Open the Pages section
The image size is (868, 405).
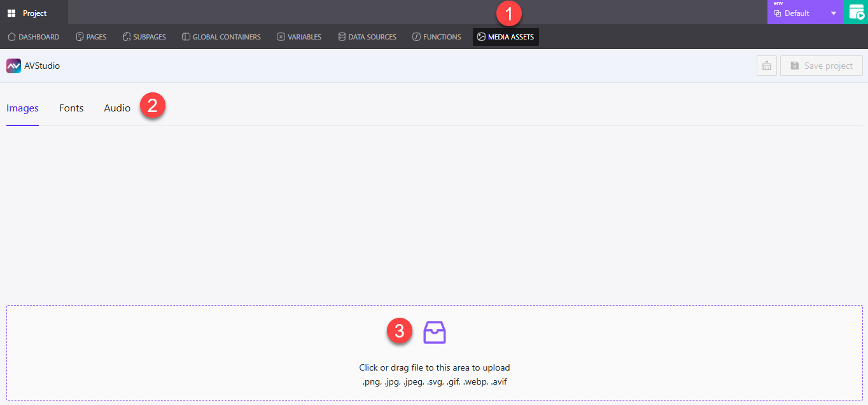pos(91,37)
